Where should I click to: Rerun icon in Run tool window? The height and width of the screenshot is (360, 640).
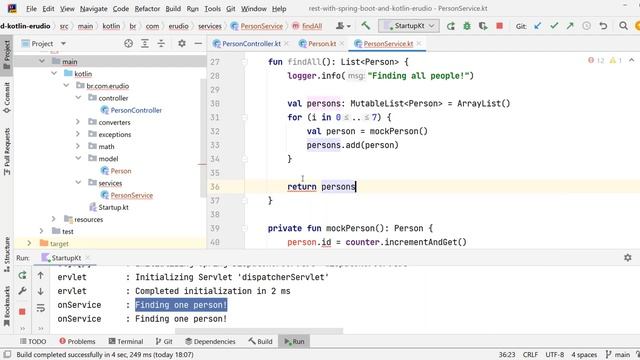[x=22, y=276]
